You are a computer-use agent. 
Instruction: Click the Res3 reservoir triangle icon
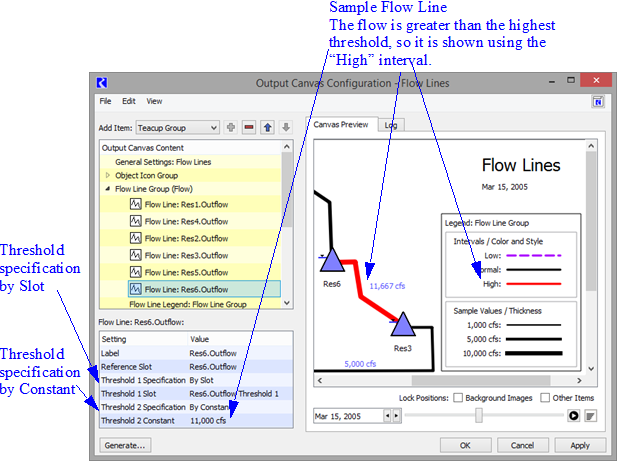[403, 326]
